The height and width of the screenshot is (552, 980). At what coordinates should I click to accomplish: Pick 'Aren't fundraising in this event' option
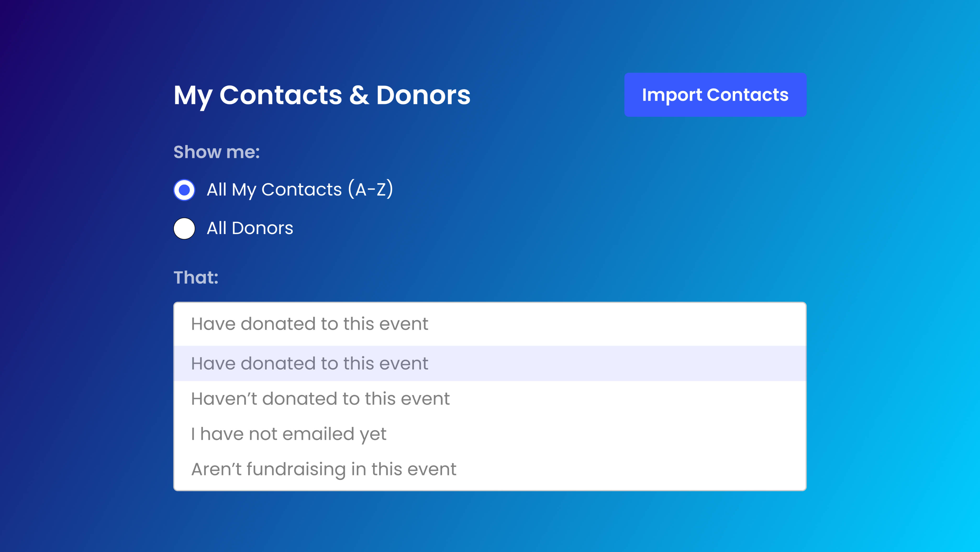[490, 469]
